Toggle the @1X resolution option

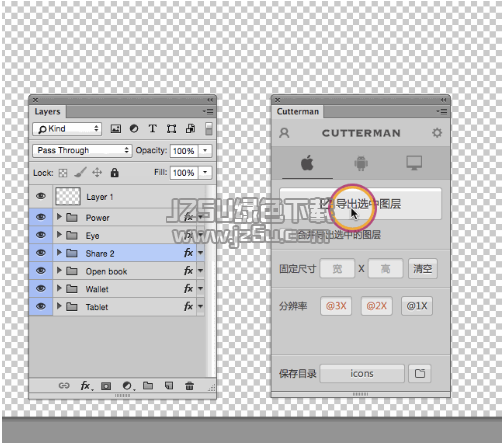coord(417,306)
